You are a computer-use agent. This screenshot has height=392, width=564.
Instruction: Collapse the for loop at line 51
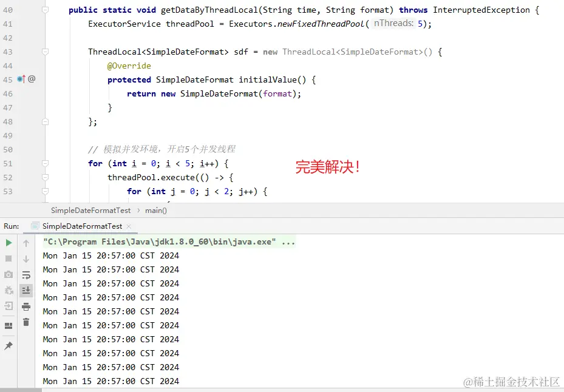pos(46,163)
